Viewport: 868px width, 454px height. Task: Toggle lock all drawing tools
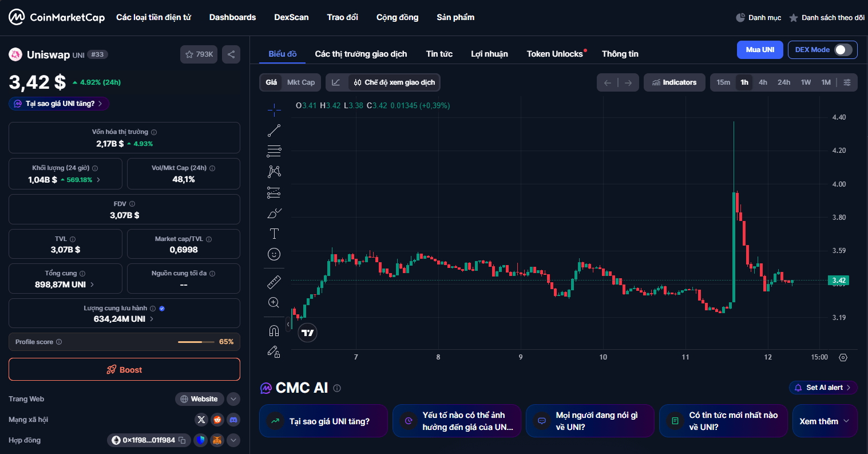(x=274, y=352)
